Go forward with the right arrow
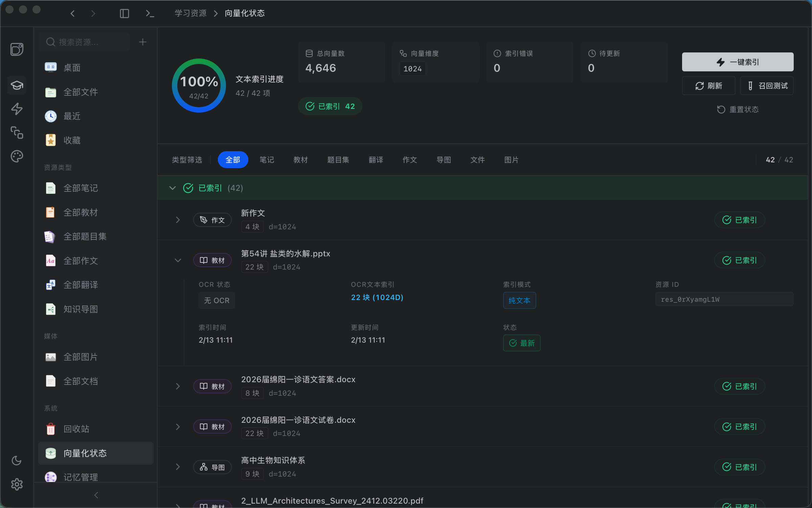This screenshot has width=812, height=508. (x=93, y=14)
